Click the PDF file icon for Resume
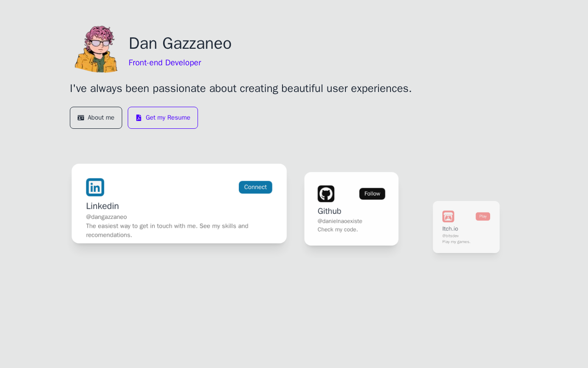 click(x=139, y=118)
